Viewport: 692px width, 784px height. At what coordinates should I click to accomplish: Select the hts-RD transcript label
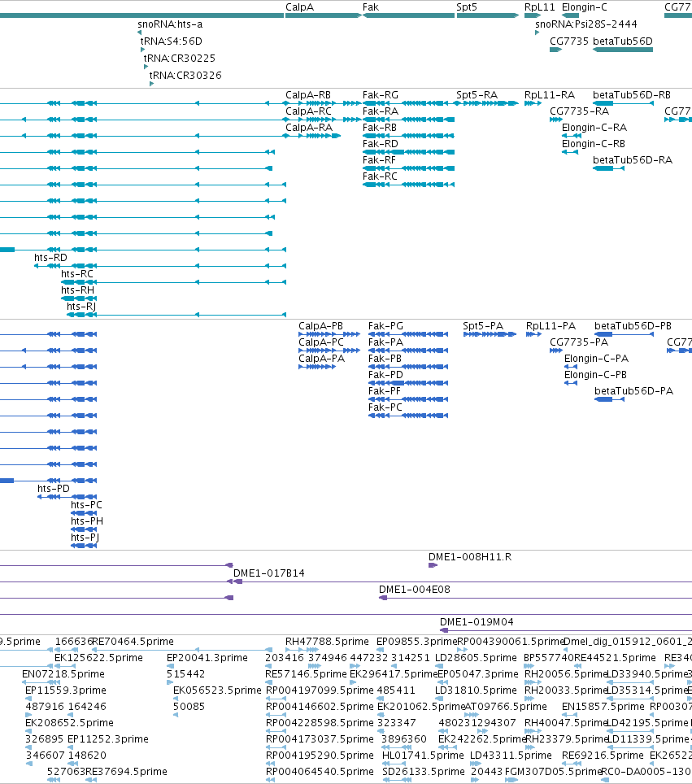click(50, 258)
